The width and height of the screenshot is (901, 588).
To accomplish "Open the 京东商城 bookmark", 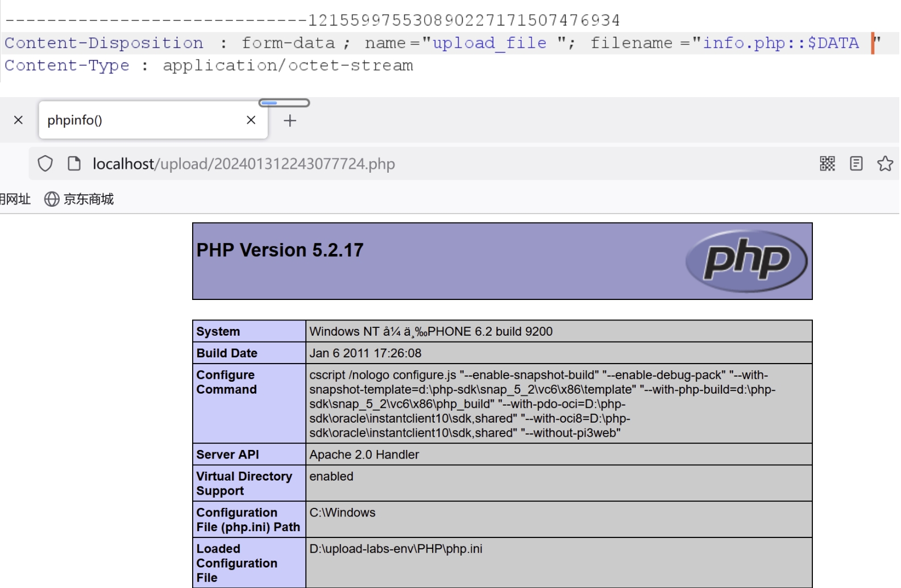I will click(x=79, y=199).
